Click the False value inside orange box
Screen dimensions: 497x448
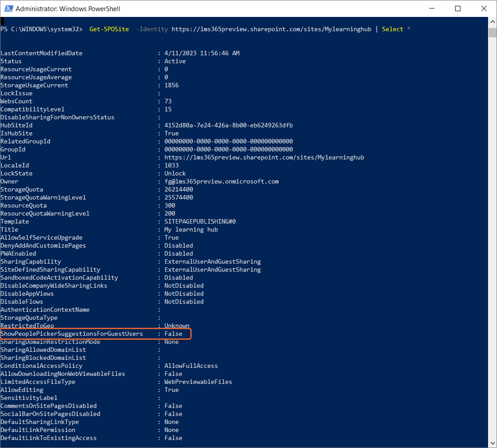point(173,334)
